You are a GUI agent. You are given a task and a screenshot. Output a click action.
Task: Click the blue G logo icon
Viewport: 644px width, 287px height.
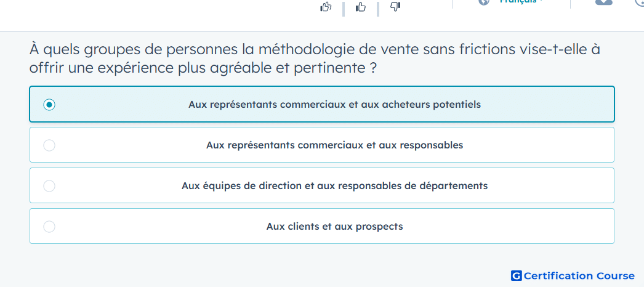[x=517, y=275]
